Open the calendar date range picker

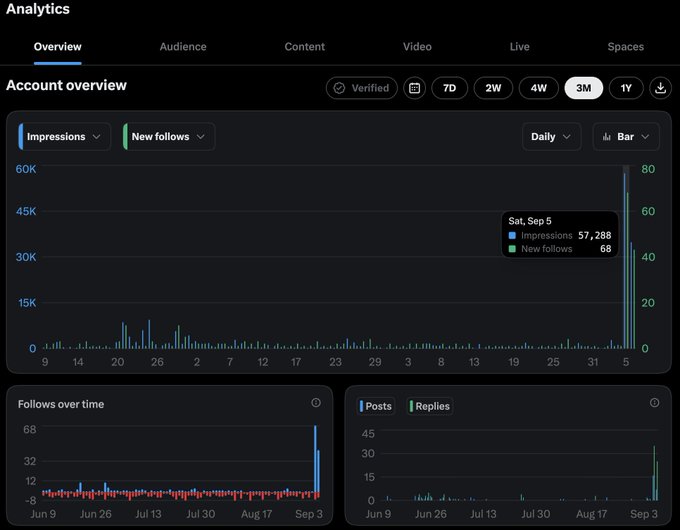pyautogui.click(x=414, y=88)
